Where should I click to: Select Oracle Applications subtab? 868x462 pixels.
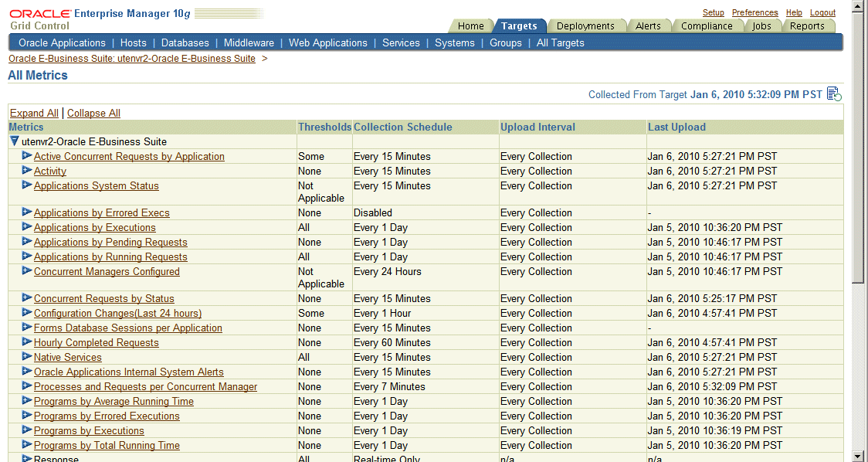pos(62,42)
